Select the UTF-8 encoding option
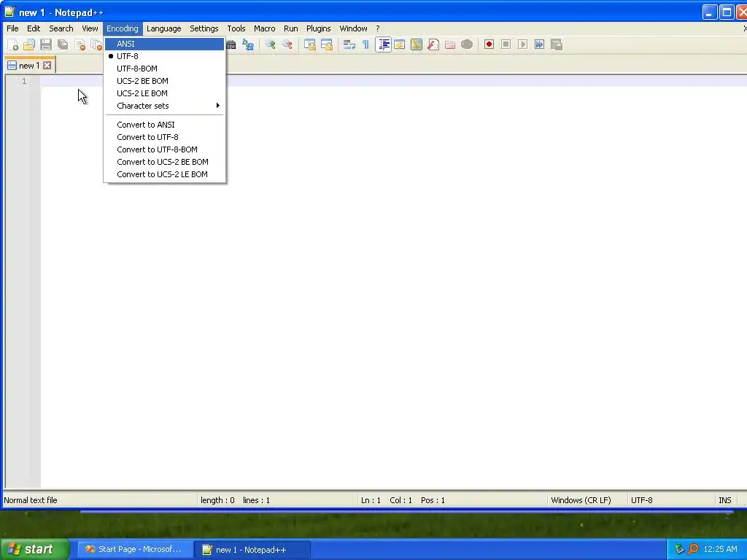Image resolution: width=747 pixels, height=560 pixels. pos(164,56)
